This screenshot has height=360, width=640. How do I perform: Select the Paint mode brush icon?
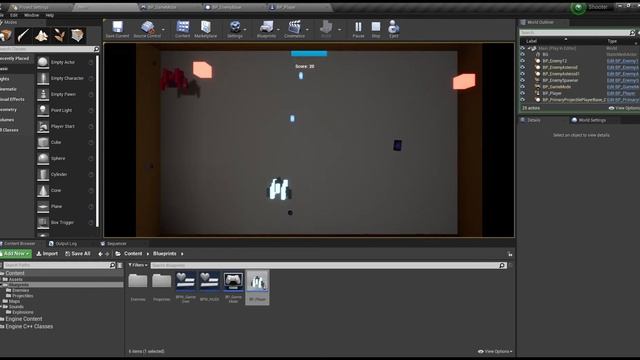click(24, 36)
